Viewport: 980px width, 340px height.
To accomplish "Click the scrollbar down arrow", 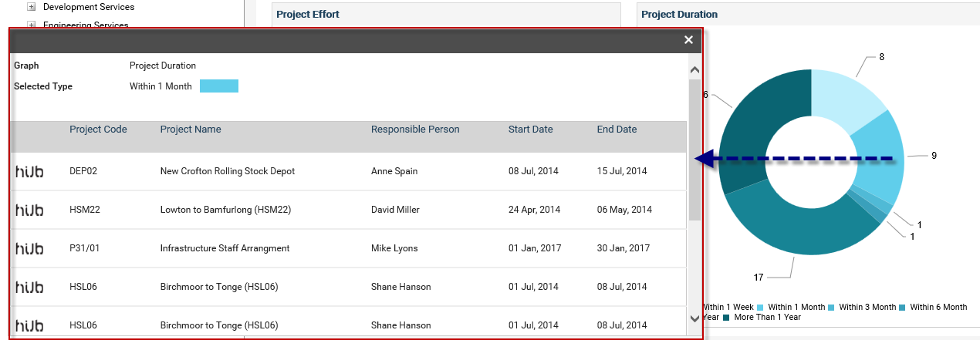I will [694, 318].
